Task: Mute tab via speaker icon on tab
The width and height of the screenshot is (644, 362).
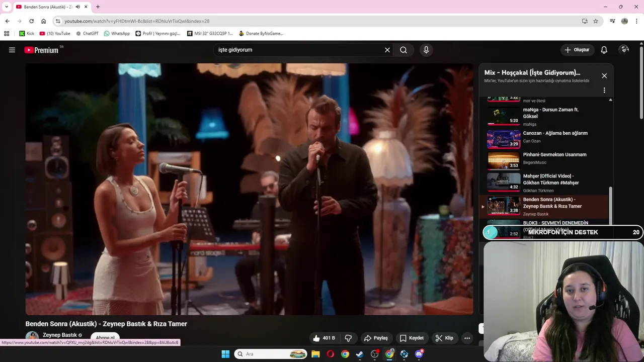Action: (x=77, y=7)
